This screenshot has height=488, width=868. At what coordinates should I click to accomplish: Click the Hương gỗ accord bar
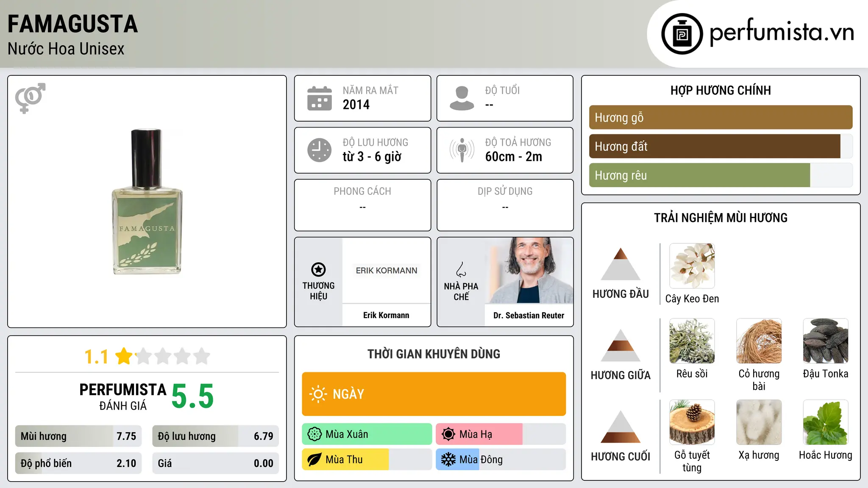721,117
